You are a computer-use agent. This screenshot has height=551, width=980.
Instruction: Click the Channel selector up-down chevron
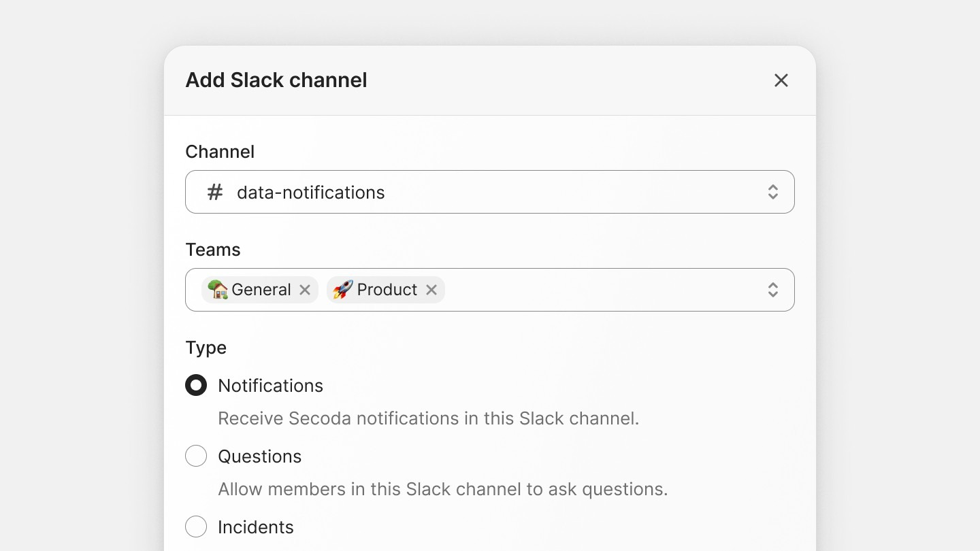[x=772, y=192]
